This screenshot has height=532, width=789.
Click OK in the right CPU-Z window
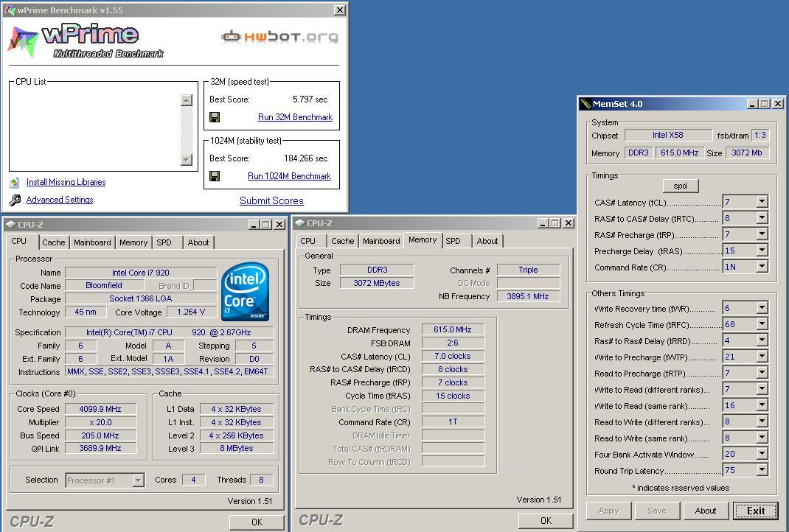(546, 520)
